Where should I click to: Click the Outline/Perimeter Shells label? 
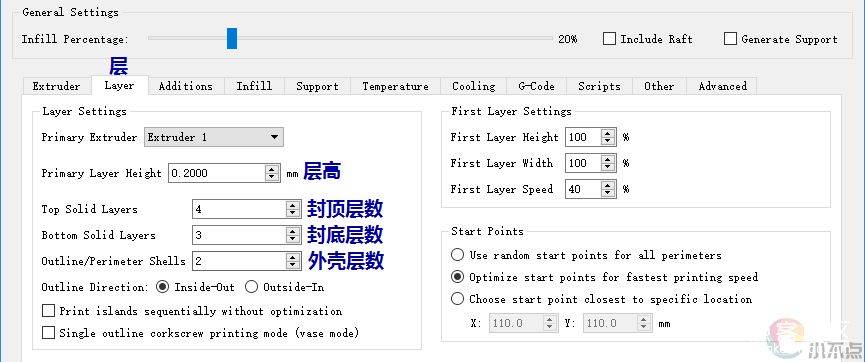pos(114,261)
